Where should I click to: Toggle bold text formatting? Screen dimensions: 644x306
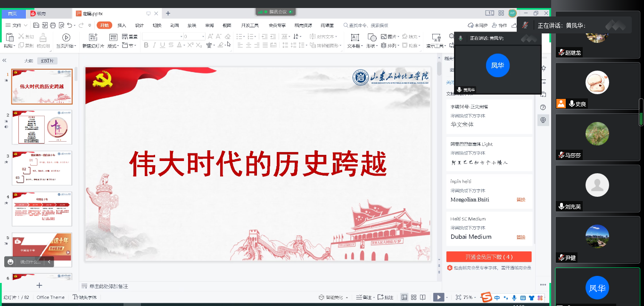click(146, 45)
